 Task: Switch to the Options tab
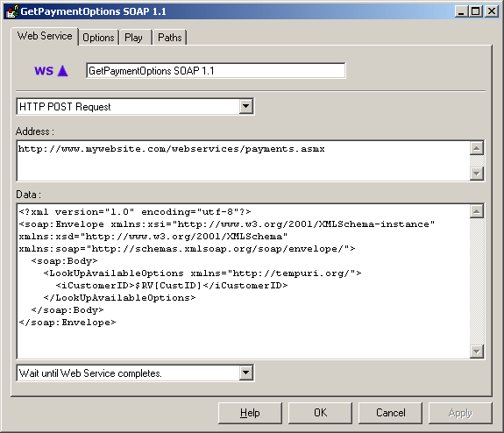tap(98, 38)
